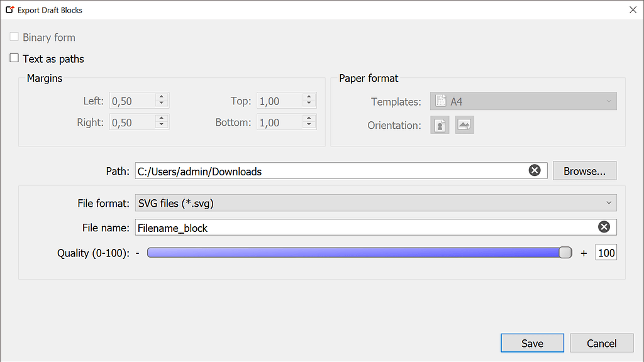644x362 pixels.
Task: Increment the Top margin with the up arrow
Action: [x=308, y=97]
